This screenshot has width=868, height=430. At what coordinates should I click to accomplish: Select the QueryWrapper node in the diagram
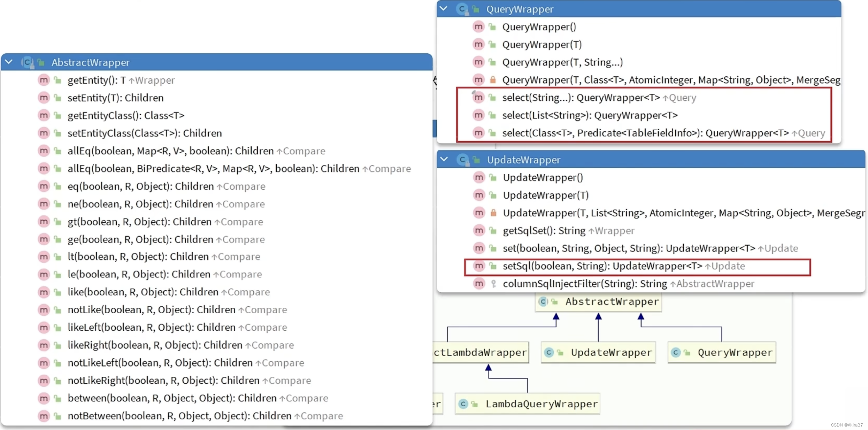pos(722,353)
